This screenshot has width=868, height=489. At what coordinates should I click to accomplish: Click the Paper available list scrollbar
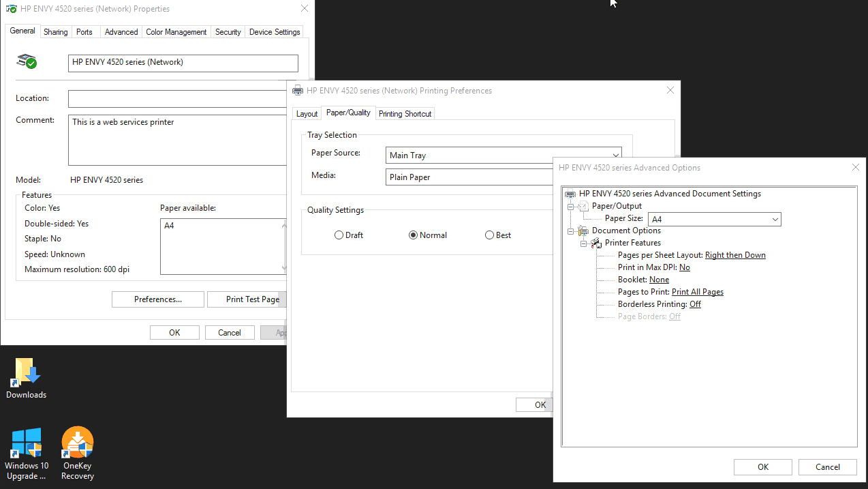285,246
